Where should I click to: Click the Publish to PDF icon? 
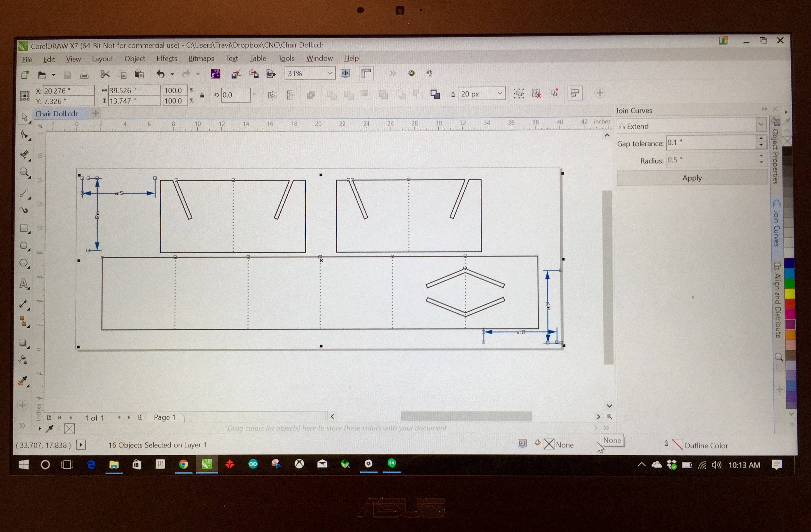pos(271,74)
